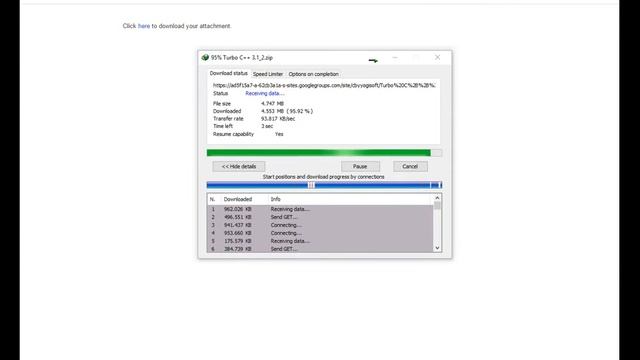Click the blue connections progress bar
Screen dimensions: 640x360
coord(324,185)
